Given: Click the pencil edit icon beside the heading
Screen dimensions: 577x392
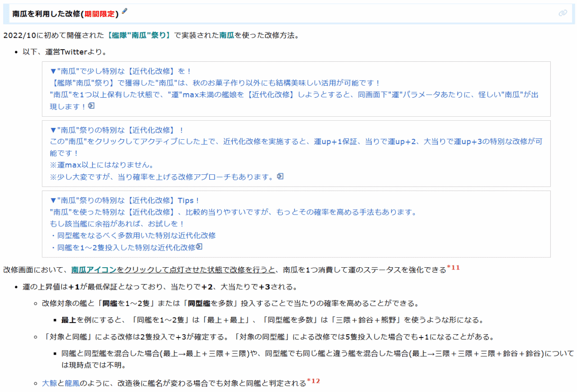Looking at the screenshot, I should 125,11.
